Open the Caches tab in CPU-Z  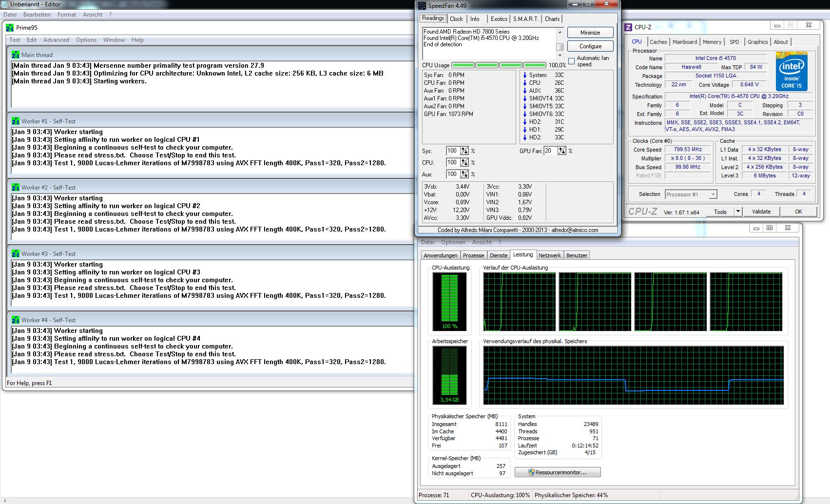(658, 42)
